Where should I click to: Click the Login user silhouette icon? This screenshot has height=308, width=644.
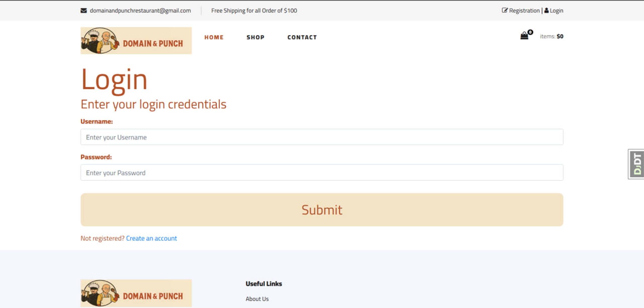546,11
